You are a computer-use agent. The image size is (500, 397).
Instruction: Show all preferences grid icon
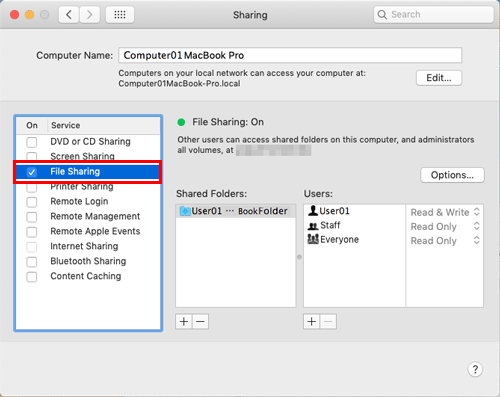120,15
